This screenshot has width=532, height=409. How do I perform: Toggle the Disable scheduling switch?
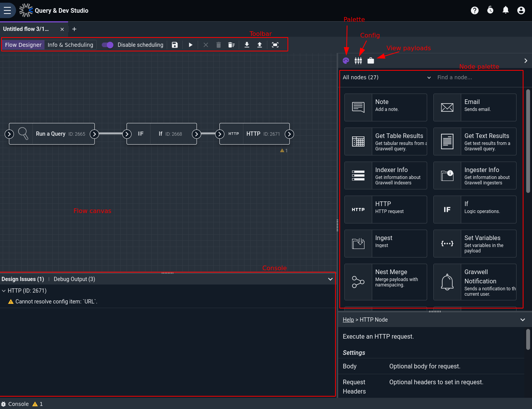tap(108, 45)
